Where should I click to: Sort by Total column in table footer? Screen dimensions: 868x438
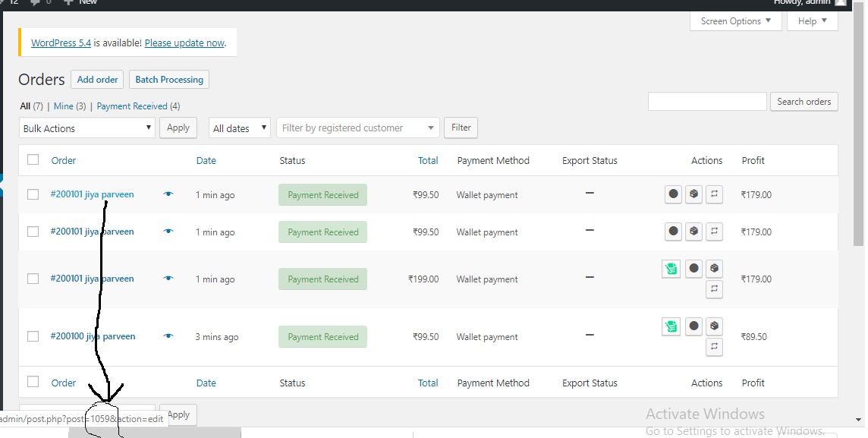click(x=428, y=383)
